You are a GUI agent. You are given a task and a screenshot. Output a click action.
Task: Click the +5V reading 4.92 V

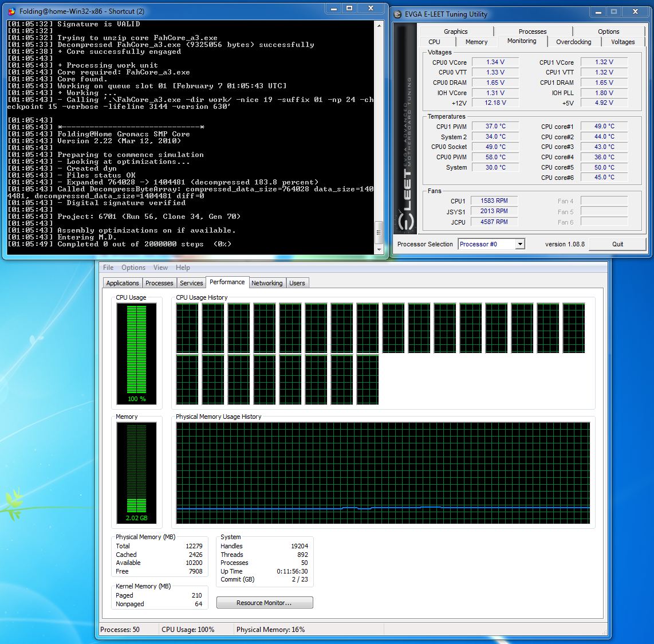(604, 103)
